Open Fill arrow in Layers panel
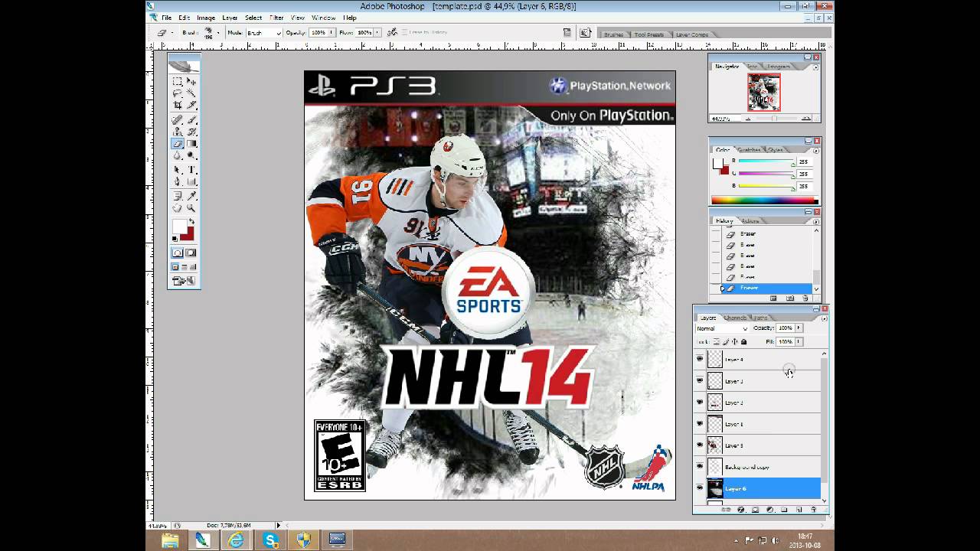 (x=799, y=341)
